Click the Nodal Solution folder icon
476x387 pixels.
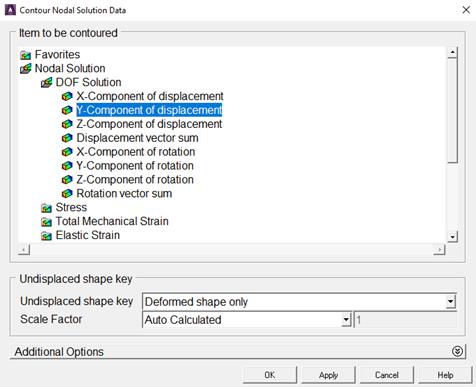tap(26, 69)
